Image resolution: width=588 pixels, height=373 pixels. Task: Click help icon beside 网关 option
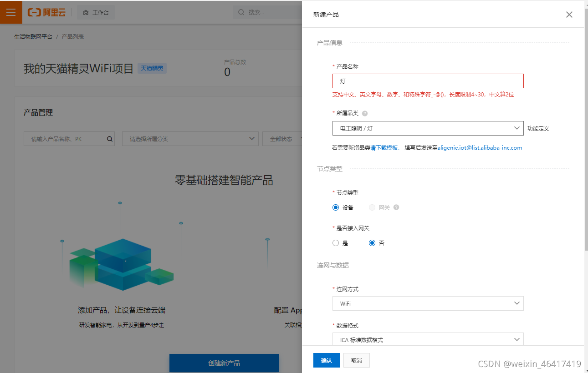pos(396,207)
